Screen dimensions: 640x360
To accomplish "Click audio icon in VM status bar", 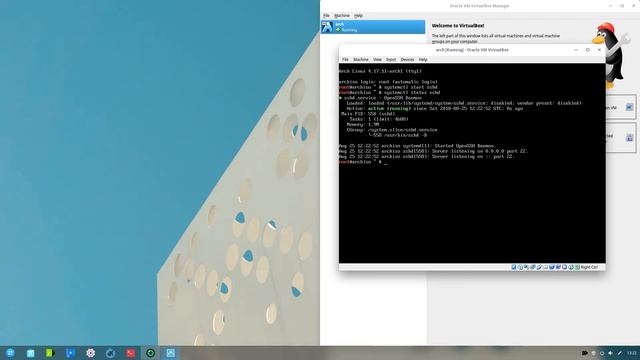I will point(526,267).
